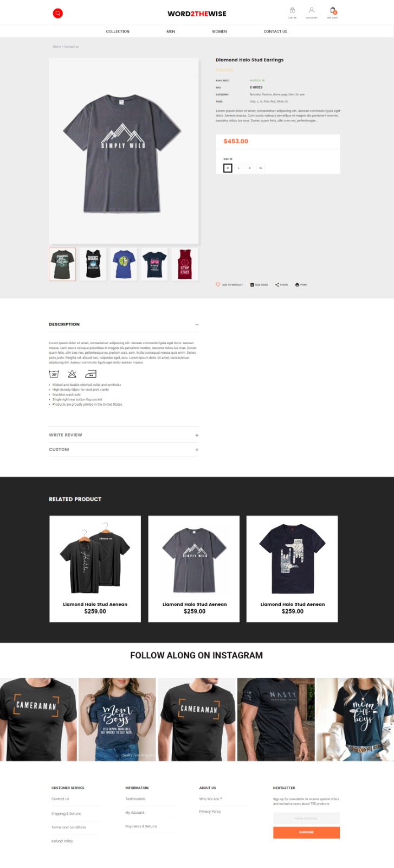
Task: Select the blue t-shirt thumbnail
Action: tap(124, 264)
